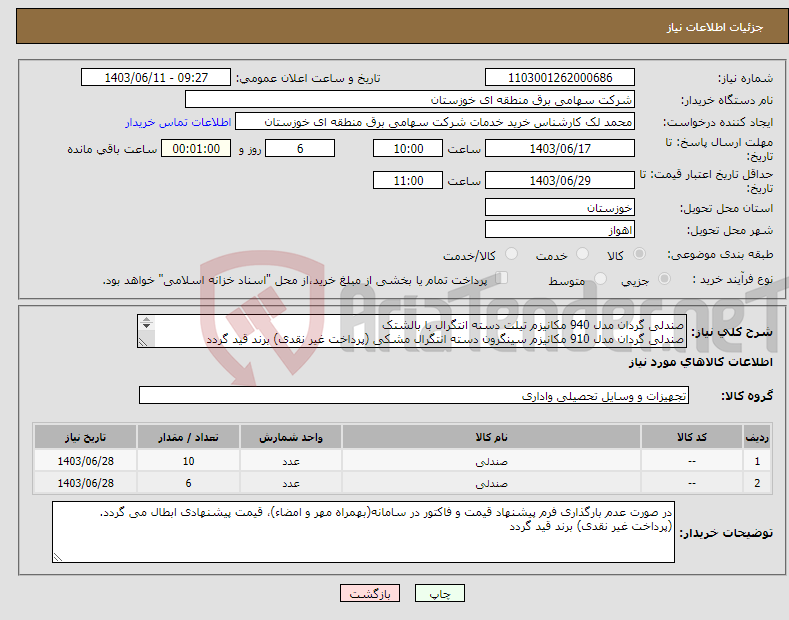Click scroll down arrow in description box
This screenshot has height=620, width=789.
point(146,326)
